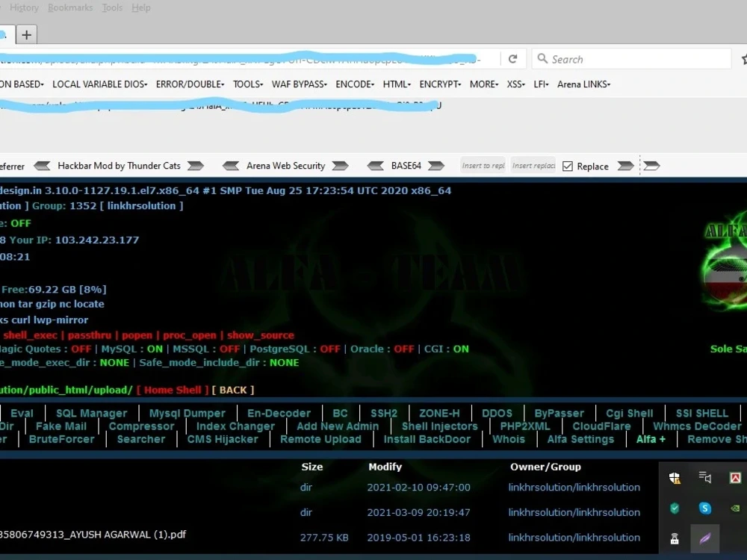This screenshot has width=747, height=560.
Task: Click the CloudFlare link
Action: [x=601, y=426]
